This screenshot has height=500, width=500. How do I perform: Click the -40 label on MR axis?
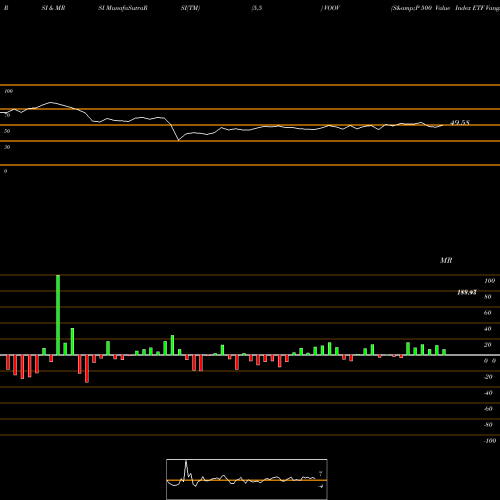(488, 393)
